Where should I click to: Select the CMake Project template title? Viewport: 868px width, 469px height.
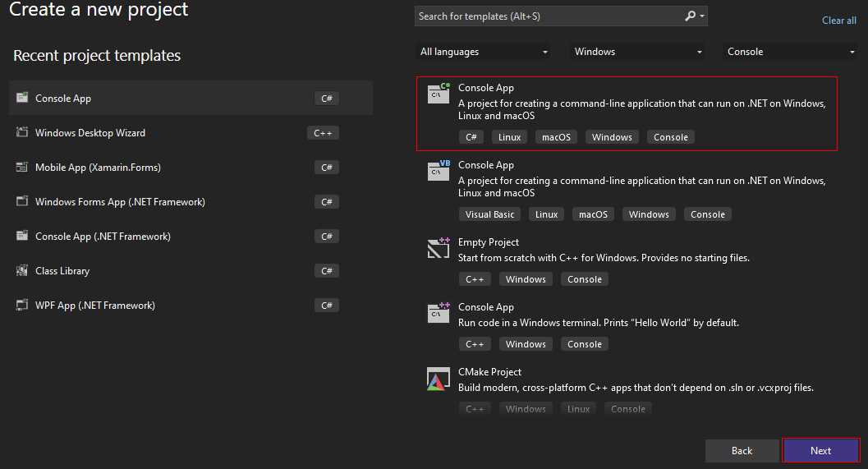pos(490,371)
